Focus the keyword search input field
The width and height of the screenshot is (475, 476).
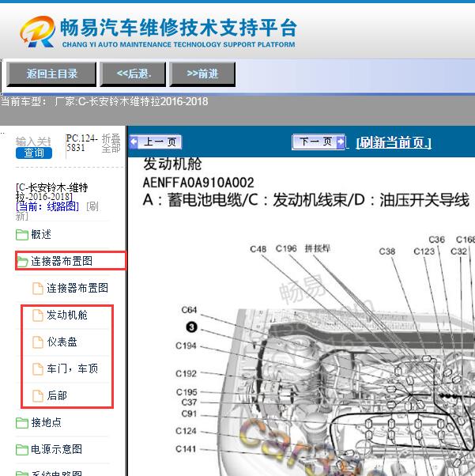(x=33, y=142)
